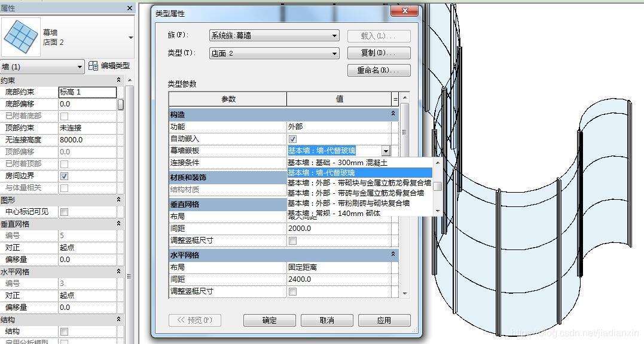Viewport: 644px width, 344px height.
Task: Click the 顶部约束 value 未连接
Action: pyautogui.click(x=87, y=128)
